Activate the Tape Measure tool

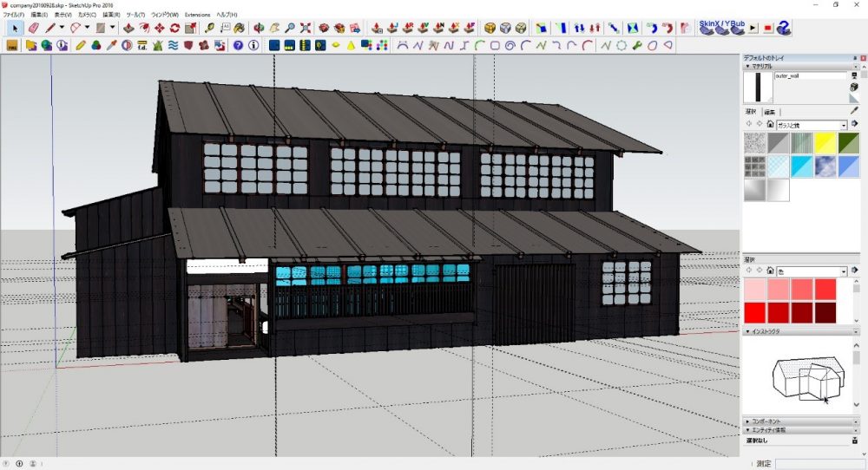pyautogui.click(x=211, y=28)
